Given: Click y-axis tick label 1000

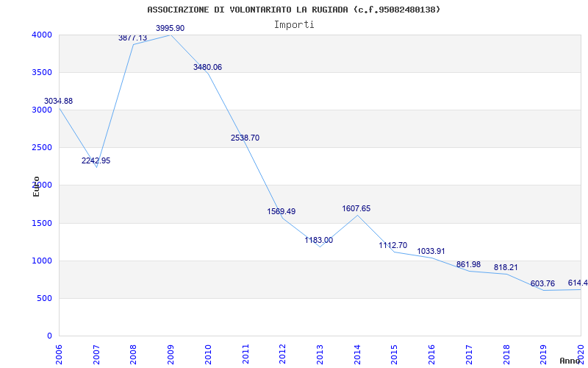Looking at the screenshot, I should tap(41, 261).
